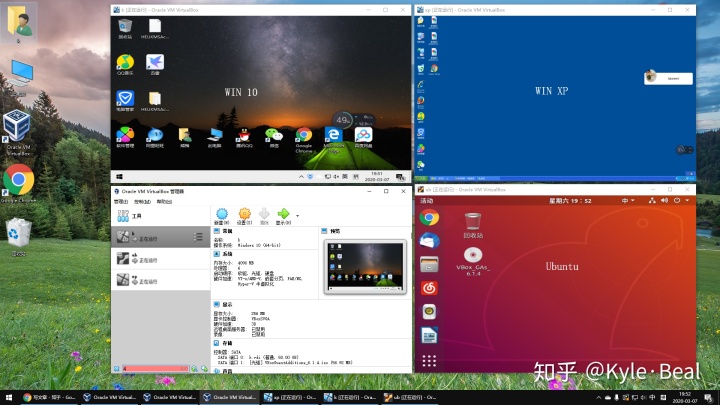
Task: Open the 帮助 menu in VirtualBox Manager
Action: pos(164,202)
